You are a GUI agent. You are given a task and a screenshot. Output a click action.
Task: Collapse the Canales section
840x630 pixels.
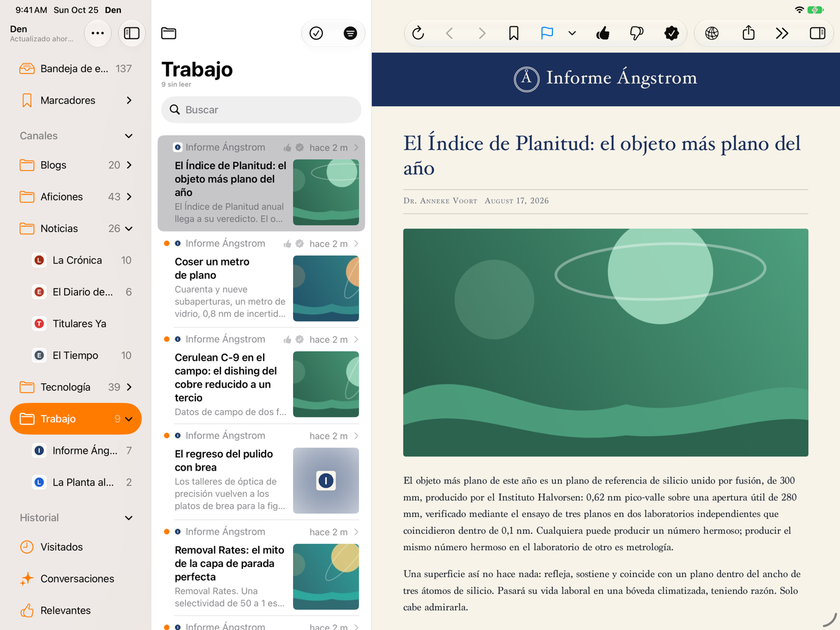(129, 136)
